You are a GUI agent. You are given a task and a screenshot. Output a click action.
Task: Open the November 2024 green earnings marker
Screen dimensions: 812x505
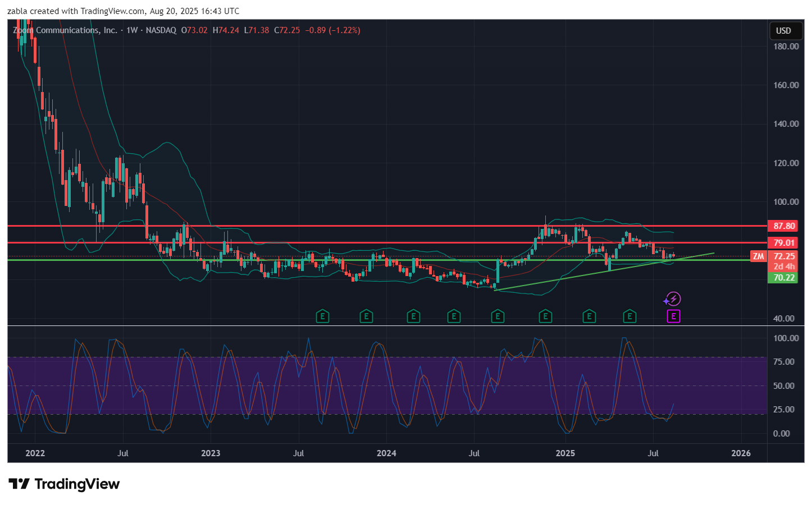545,316
